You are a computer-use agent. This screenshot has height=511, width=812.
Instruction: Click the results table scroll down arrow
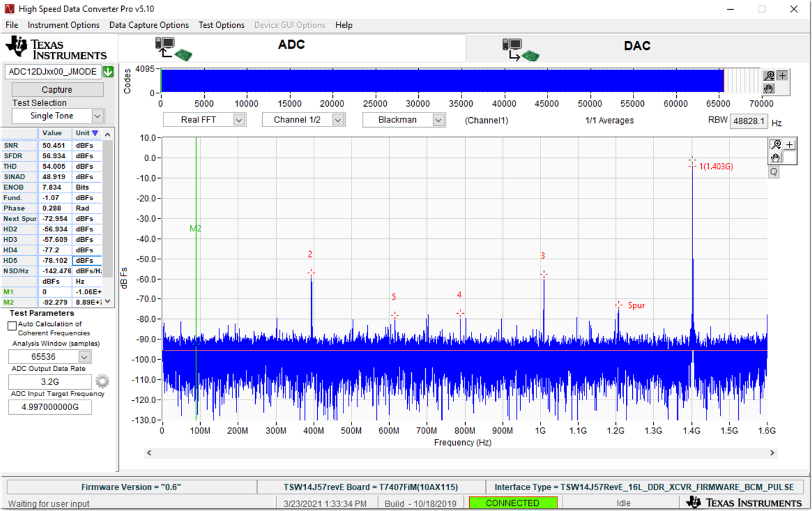[x=107, y=302]
